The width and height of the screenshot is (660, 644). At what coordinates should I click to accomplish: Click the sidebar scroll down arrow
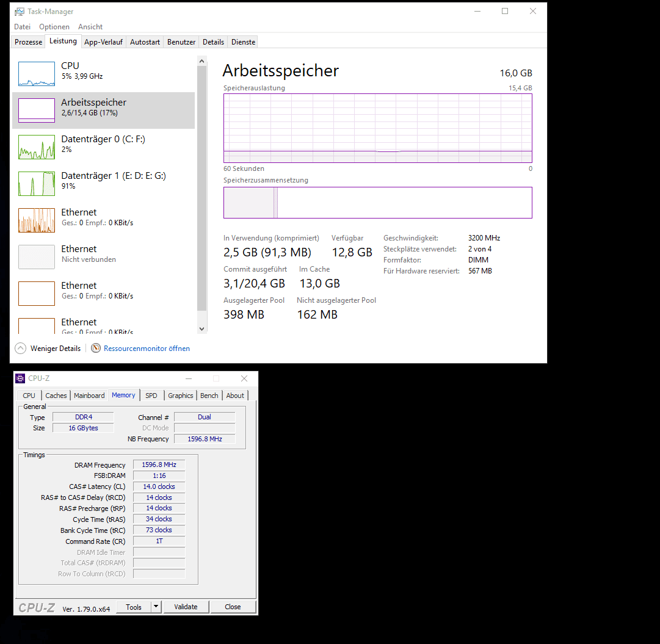coord(201,329)
